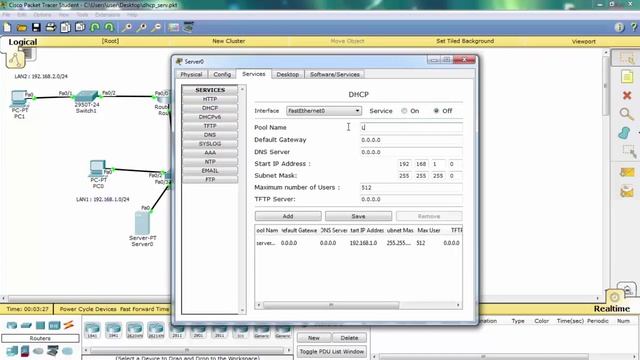640x360 pixels.
Task: Click the Save floppy disk icon
Action: (x=36, y=27)
